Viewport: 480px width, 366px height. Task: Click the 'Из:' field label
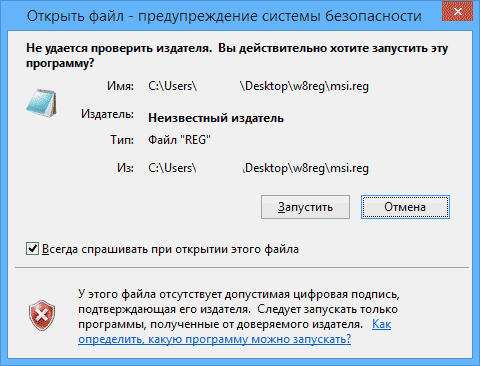(x=125, y=168)
